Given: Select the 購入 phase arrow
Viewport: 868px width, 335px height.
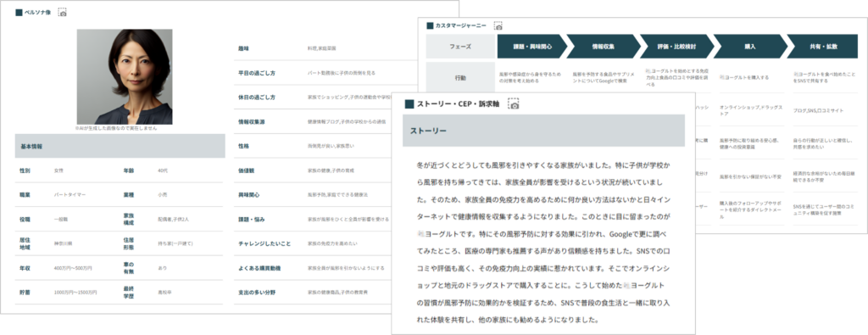Looking at the screenshot, I should 750,47.
